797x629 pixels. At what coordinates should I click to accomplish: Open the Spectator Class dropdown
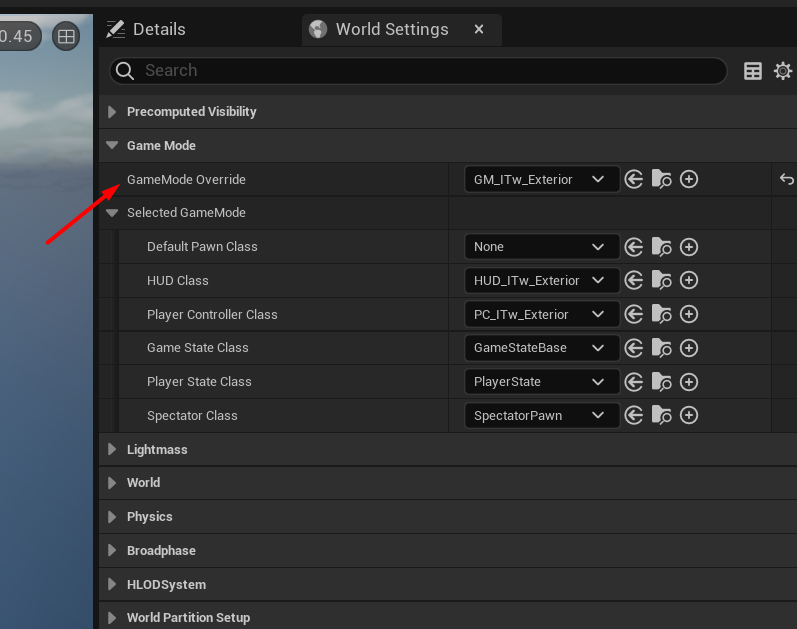point(542,415)
